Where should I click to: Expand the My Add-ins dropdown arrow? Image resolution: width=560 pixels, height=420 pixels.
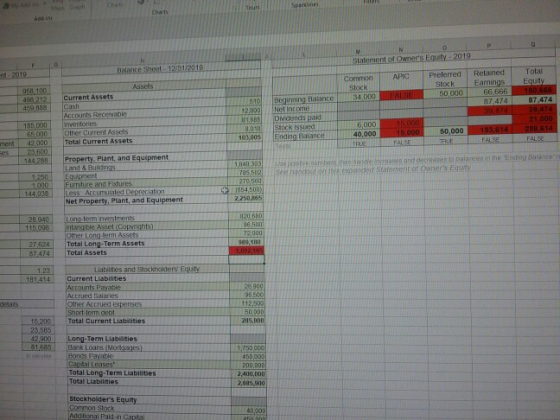click(45, 4)
